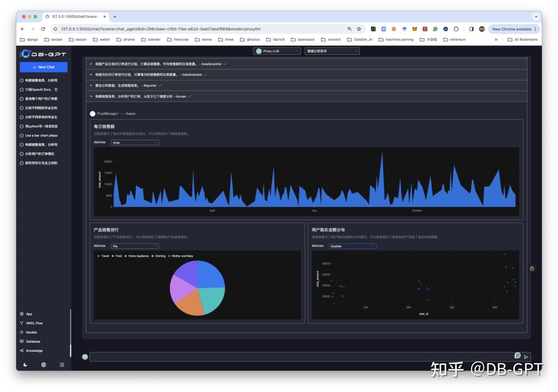The image size is (558, 392).
Task: Open the Scatter chart type dropdown
Action: pyautogui.click(x=352, y=246)
